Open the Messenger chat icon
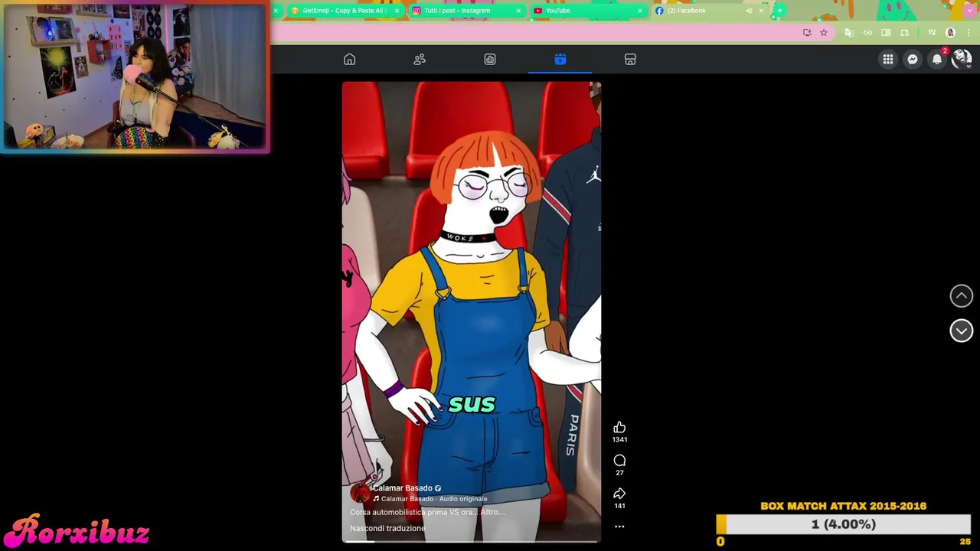Viewport: 980px width, 551px height. (913, 60)
